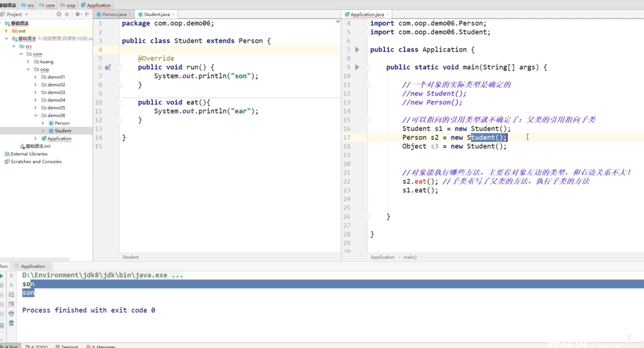Click the scroll-from-source target icon

(x=59, y=14)
